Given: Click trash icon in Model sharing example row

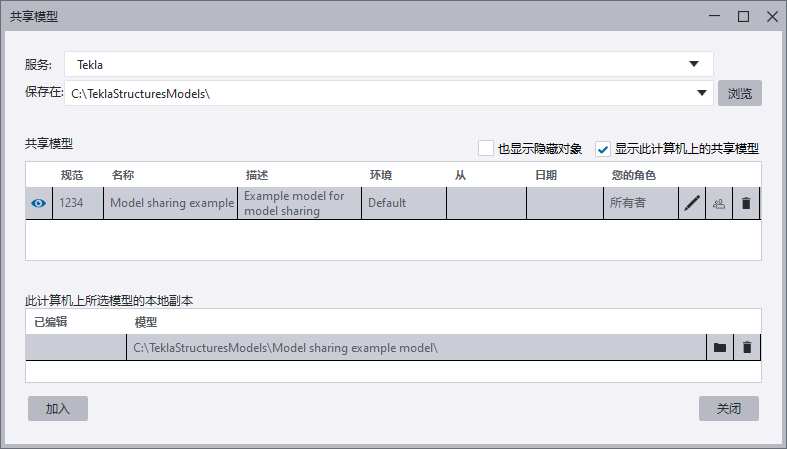Looking at the screenshot, I should point(745,203).
